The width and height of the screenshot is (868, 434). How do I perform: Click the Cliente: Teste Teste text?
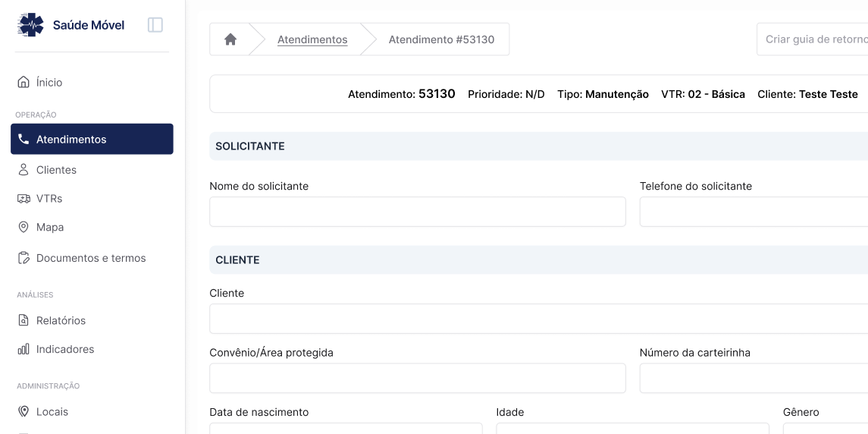807,94
